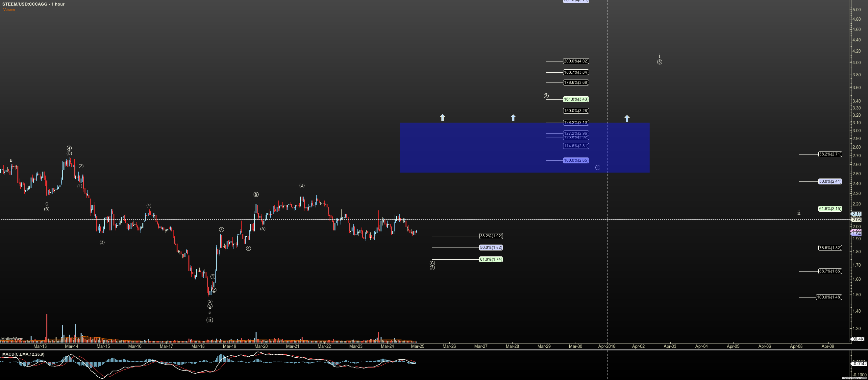Click the 38.2%(2.71) retracement label
Viewport: 868px width, 380px height.
click(830, 154)
